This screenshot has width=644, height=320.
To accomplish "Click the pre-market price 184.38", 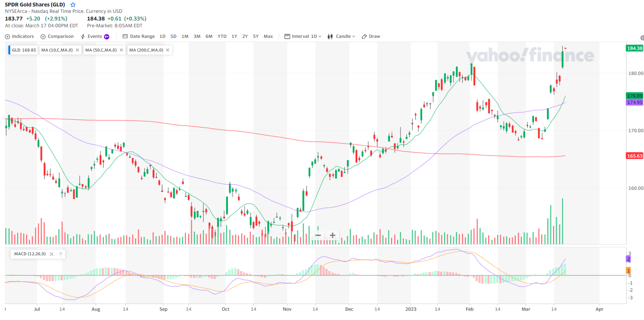I will pyautogui.click(x=96, y=19).
